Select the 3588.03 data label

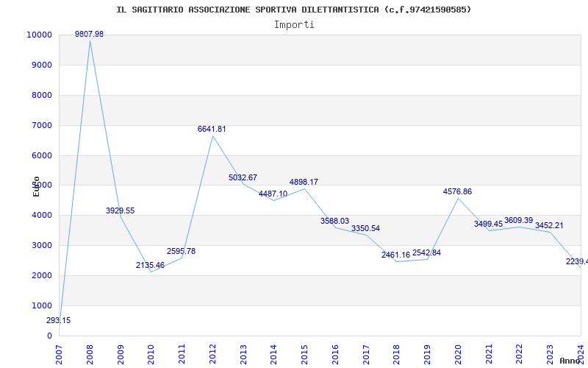click(335, 222)
